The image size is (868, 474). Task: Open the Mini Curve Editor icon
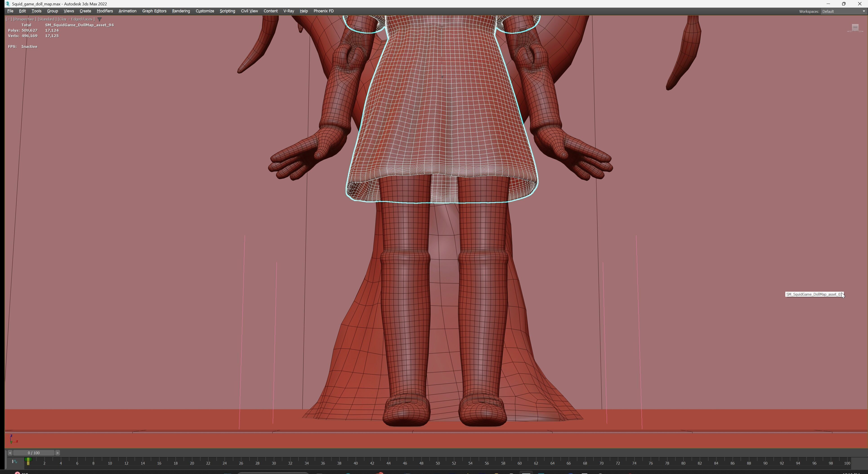click(x=14, y=462)
